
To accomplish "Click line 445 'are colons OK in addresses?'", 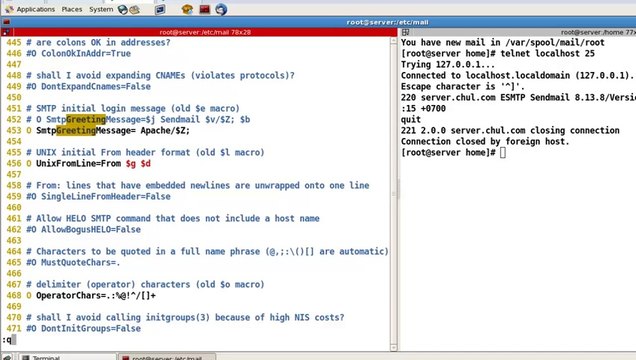I will click(x=98, y=43).
